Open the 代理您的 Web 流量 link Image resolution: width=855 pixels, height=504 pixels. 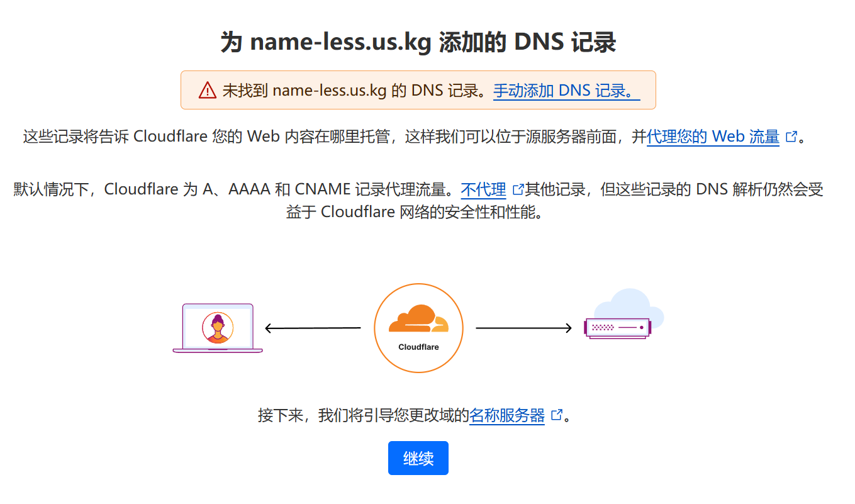713,137
